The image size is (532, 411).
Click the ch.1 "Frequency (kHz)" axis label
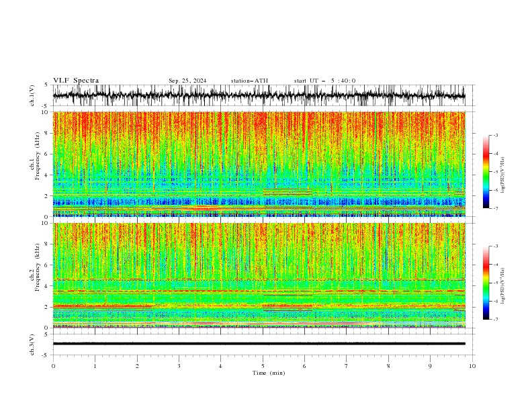38,156
